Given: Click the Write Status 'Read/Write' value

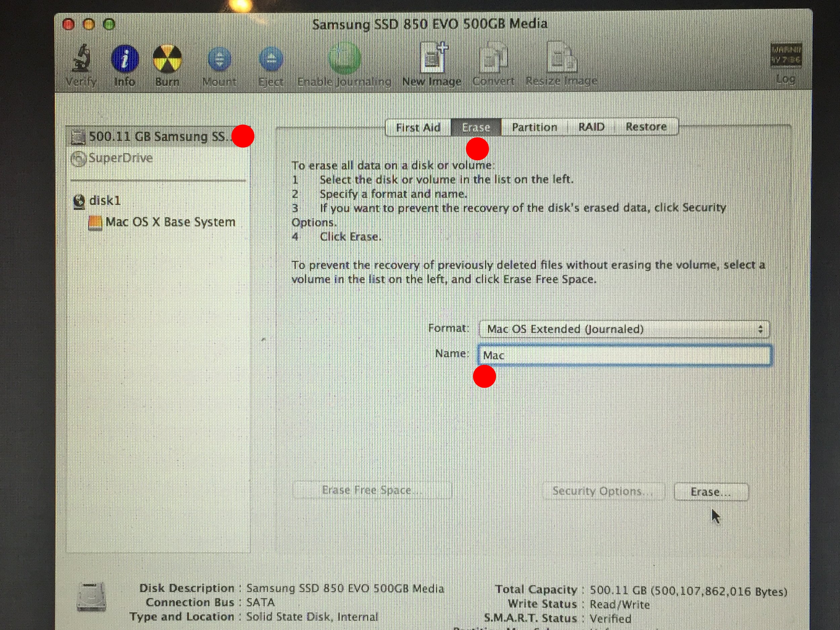Looking at the screenshot, I should 620,604.
